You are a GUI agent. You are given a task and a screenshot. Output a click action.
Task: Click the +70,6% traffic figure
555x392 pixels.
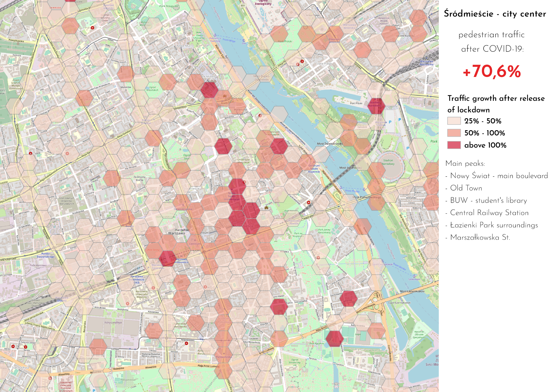click(x=492, y=72)
